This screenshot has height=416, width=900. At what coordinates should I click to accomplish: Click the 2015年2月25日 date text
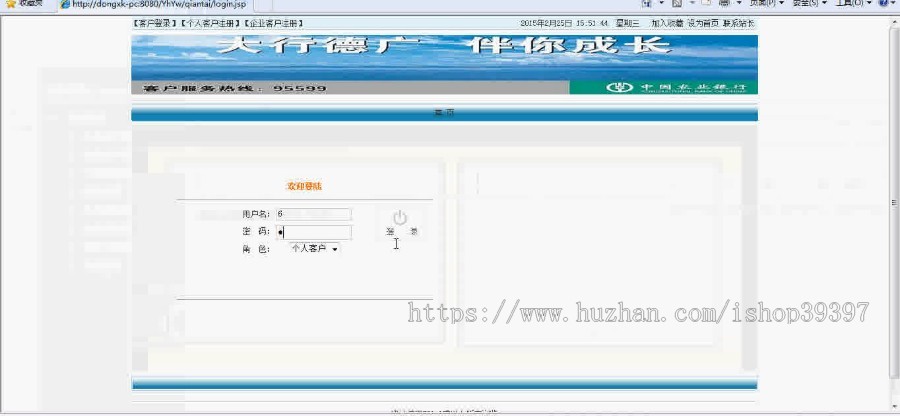click(x=546, y=24)
